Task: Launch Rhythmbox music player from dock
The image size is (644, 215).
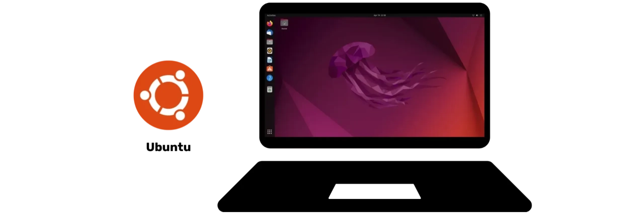Action: point(270,50)
